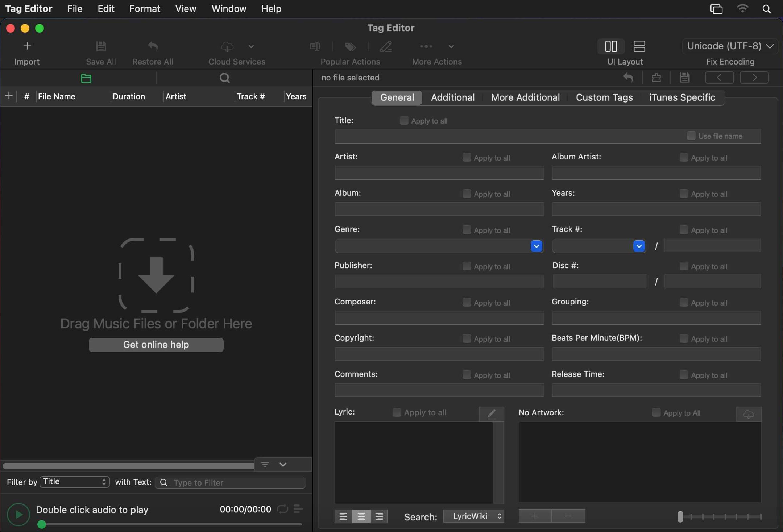
Task: Open the Unicode (UTF-8) encoding dropdown
Action: (730, 46)
